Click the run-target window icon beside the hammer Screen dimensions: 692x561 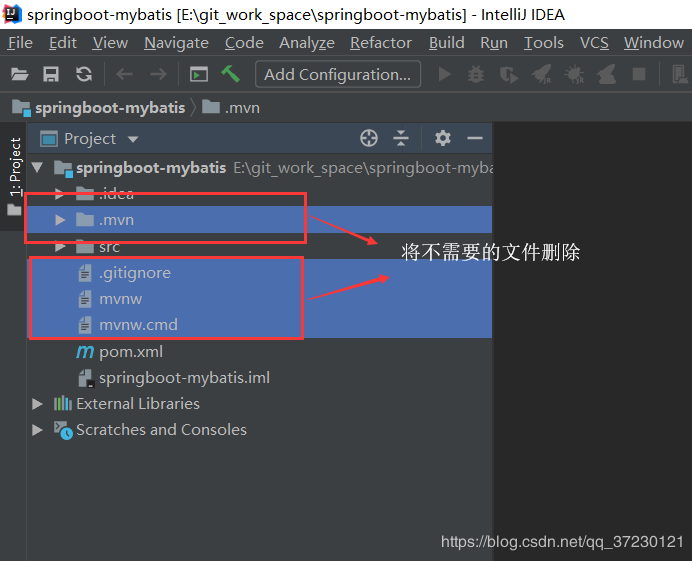(x=199, y=74)
